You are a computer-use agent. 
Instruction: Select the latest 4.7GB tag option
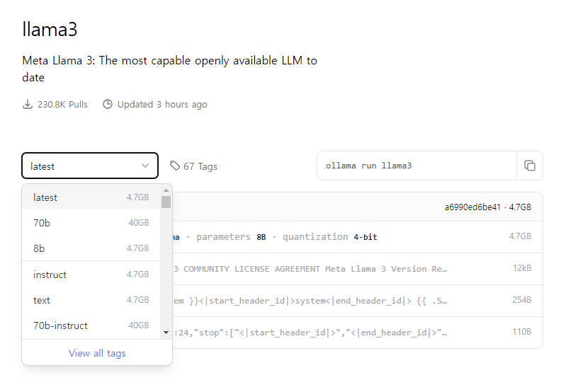tap(91, 197)
